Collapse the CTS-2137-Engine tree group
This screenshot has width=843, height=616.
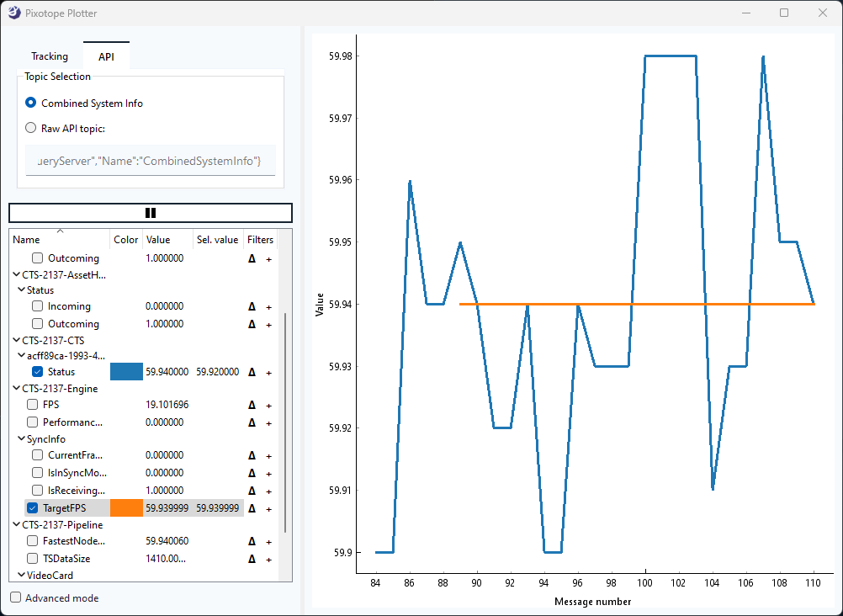click(16, 389)
